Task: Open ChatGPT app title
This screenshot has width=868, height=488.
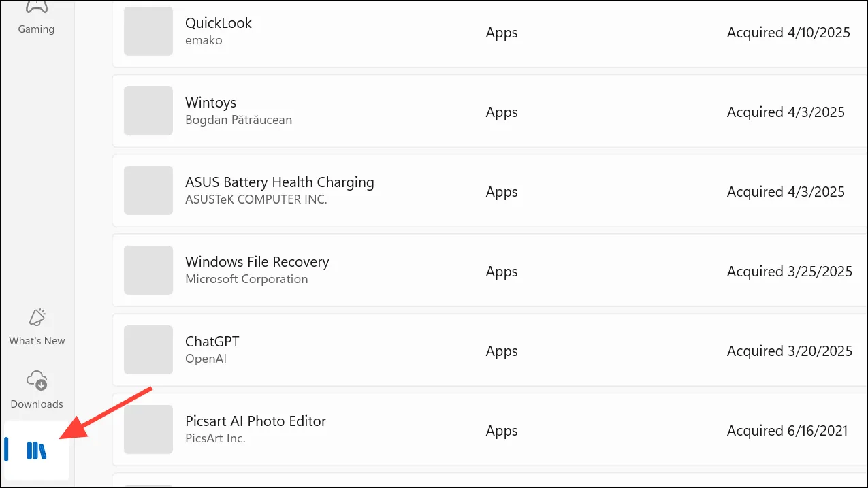Action: tap(212, 342)
